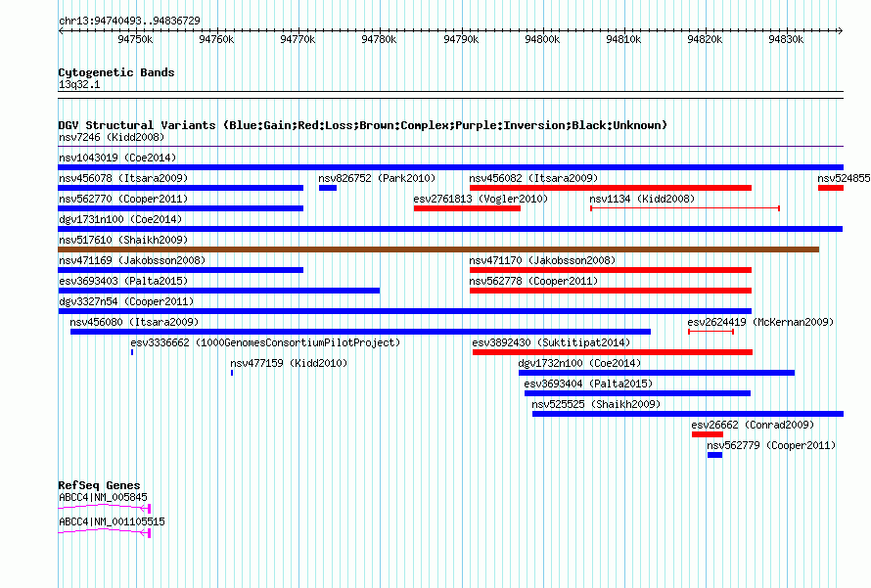Click the nsv456080 (Itsara2009) label
This screenshot has height=588, width=871.
click(134, 322)
